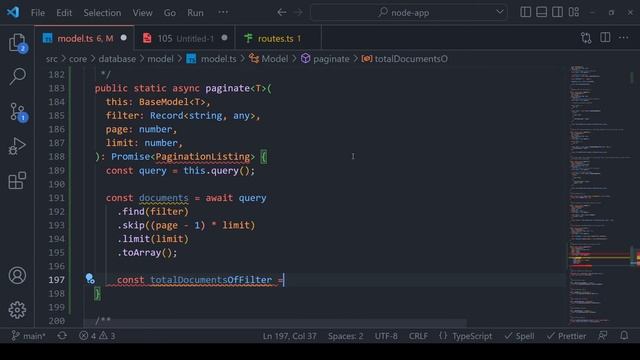Switch to the routes.ts tab

pyautogui.click(x=278, y=38)
